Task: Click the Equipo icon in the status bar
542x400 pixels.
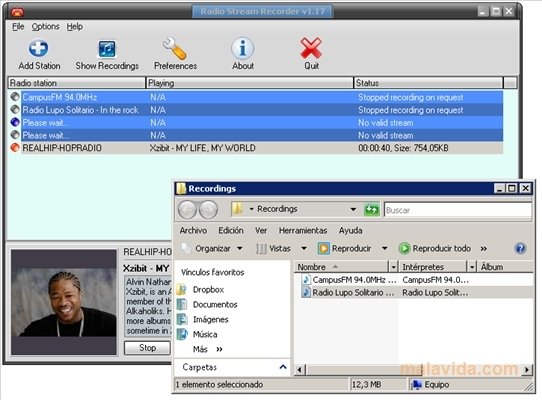Action: [x=417, y=384]
